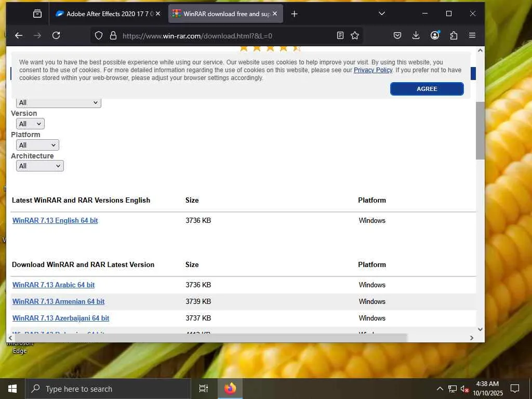
Task: Download WinRAR 7.13 Arabic 64 bit
Action: (x=54, y=285)
